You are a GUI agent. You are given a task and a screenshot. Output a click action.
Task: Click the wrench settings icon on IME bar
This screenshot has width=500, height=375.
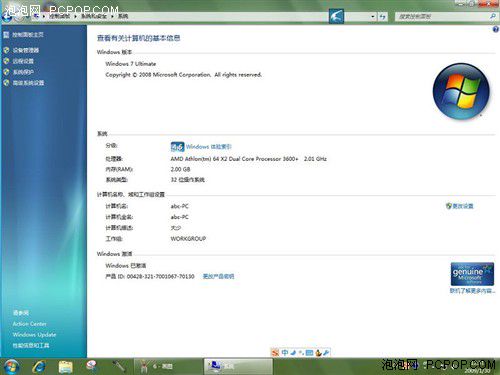pyautogui.click(x=326, y=352)
